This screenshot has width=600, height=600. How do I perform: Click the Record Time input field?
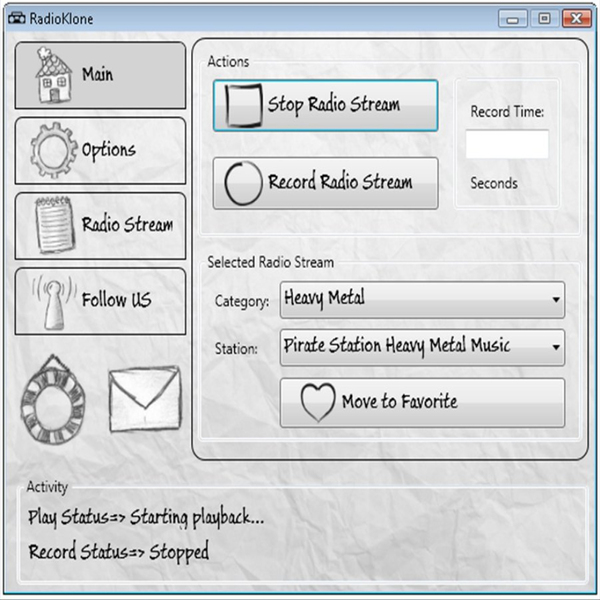coord(507,144)
